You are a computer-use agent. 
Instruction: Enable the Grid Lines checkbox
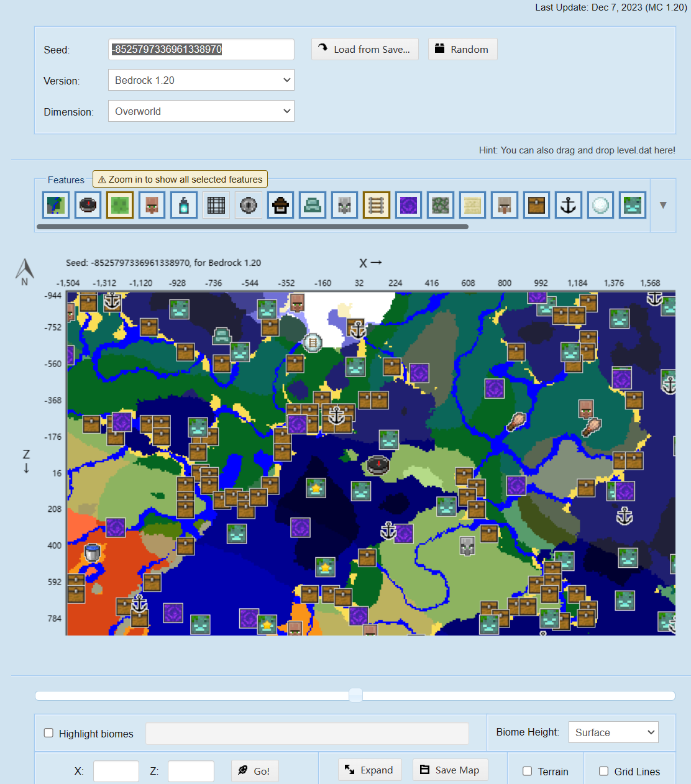tap(603, 771)
